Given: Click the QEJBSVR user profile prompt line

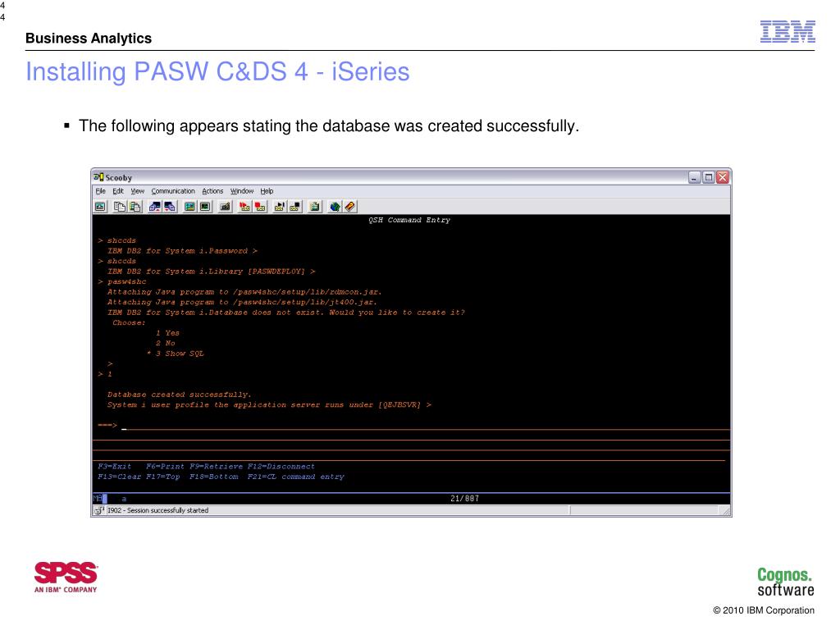Looking at the screenshot, I should click(269, 405).
